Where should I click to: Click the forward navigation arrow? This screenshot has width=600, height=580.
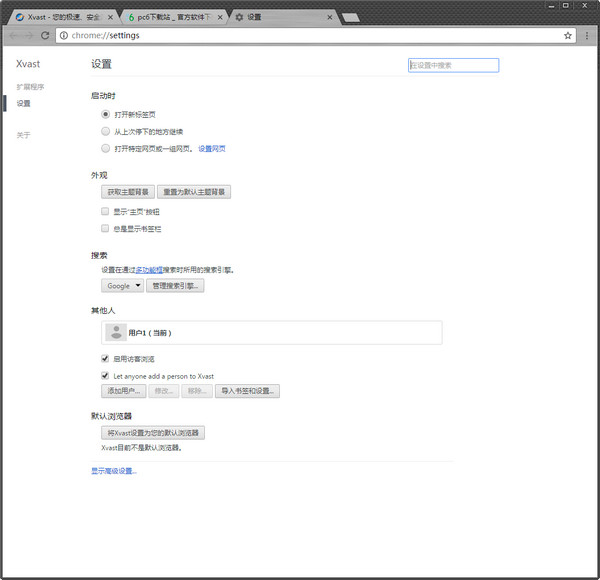tap(28, 35)
